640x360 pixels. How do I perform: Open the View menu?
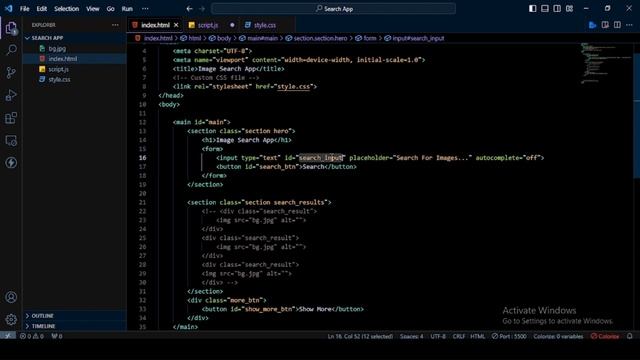coord(93,9)
